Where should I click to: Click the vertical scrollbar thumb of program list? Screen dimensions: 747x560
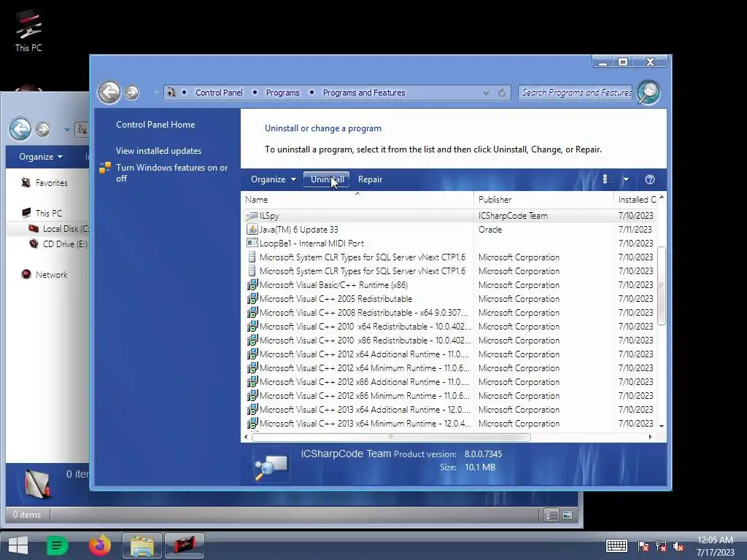tap(661, 286)
